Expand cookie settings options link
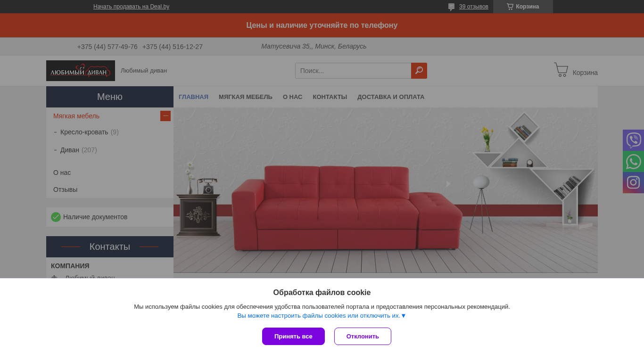The height and width of the screenshot is (362, 644). click(x=322, y=316)
